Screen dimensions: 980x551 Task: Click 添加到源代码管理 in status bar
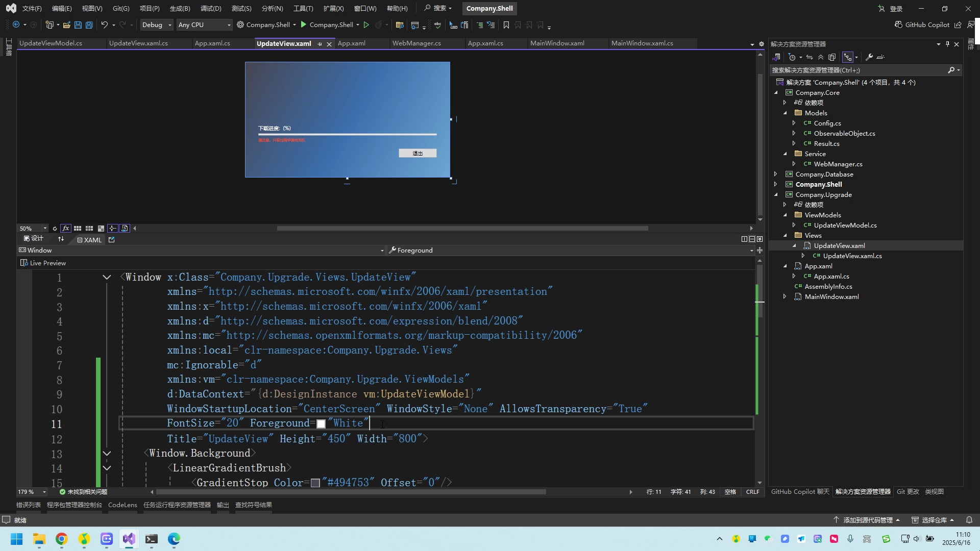867,520
